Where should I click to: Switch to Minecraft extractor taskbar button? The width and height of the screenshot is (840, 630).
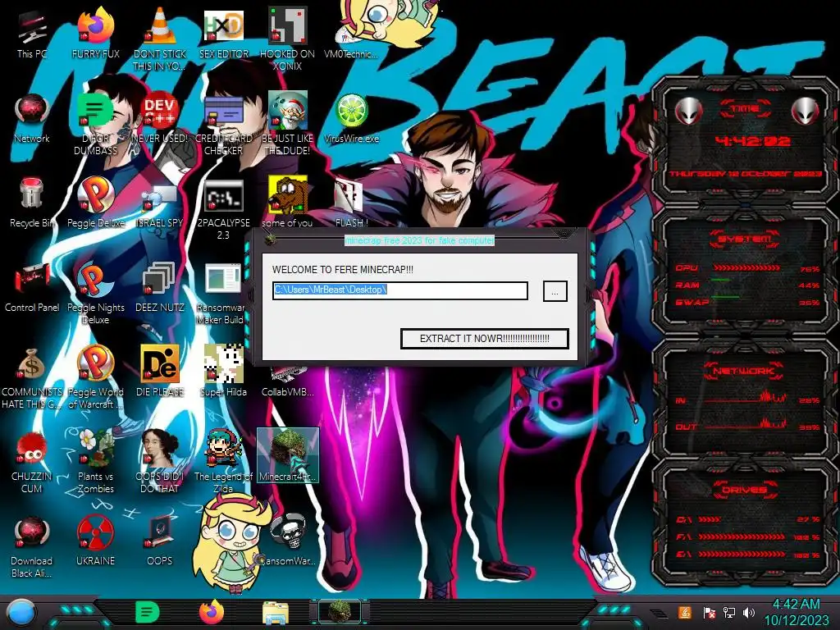pos(339,612)
